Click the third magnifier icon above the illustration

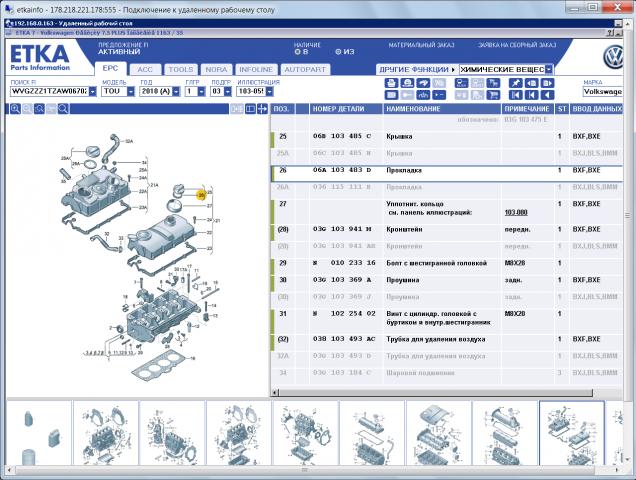[x=39, y=109]
